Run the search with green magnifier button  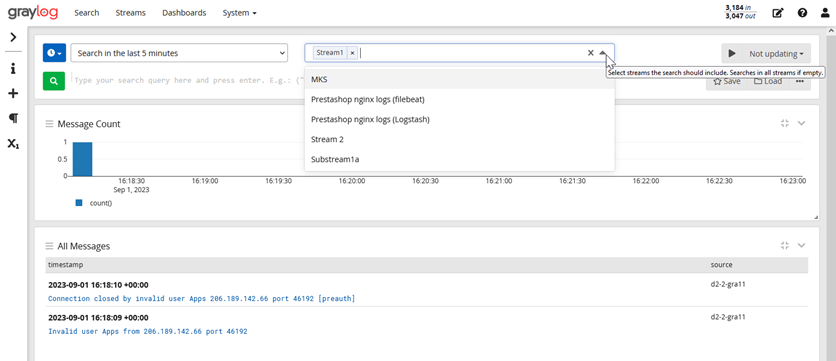tap(54, 81)
